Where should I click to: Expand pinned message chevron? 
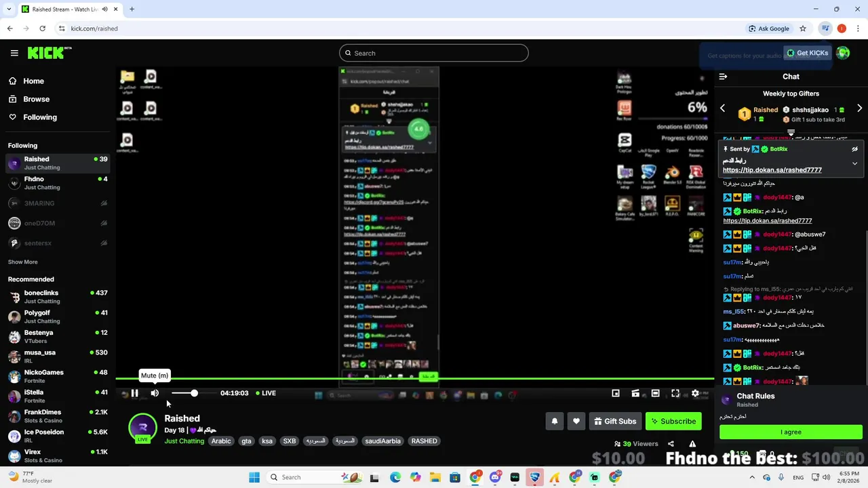[x=854, y=163]
